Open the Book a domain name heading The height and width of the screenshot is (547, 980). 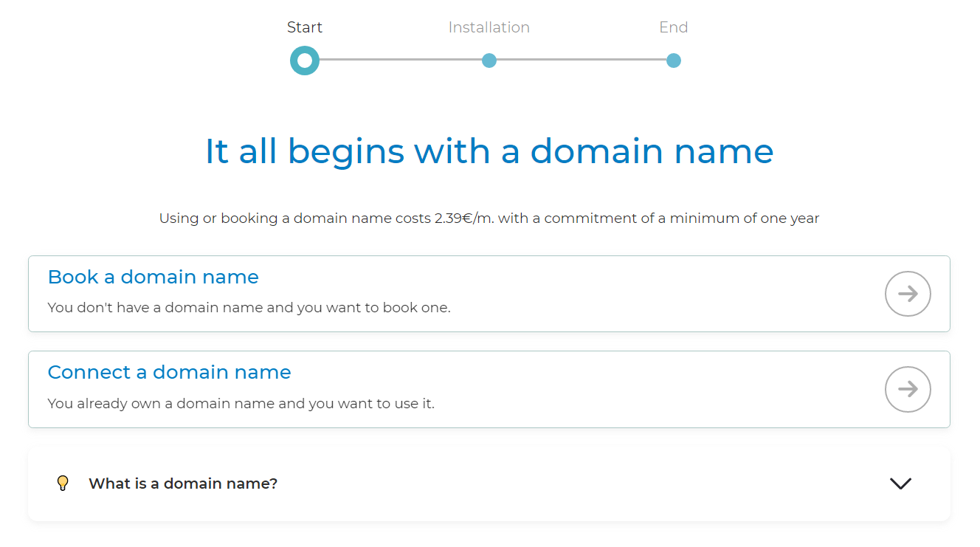pyautogui.click(x=153, y=277)
